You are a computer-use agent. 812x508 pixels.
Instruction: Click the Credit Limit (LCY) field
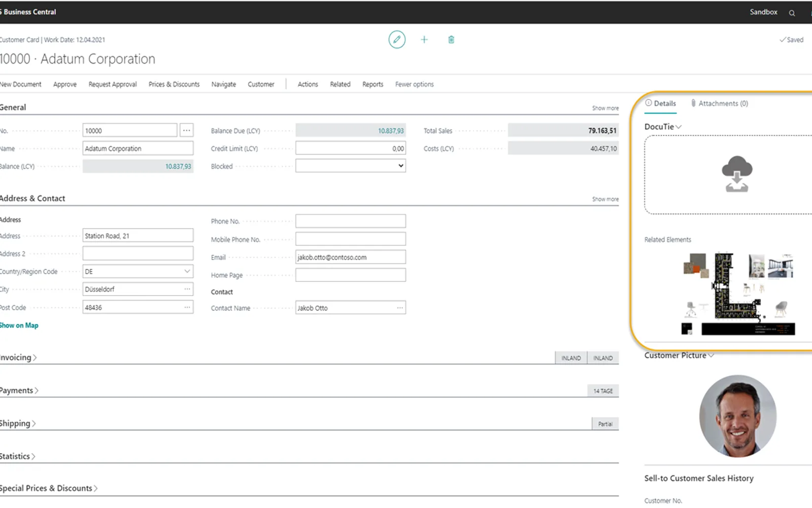(351, 148)
